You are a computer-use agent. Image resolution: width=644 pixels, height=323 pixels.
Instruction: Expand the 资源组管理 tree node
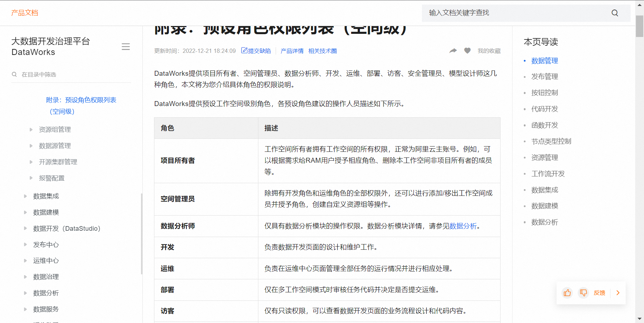tap(31, 130)
